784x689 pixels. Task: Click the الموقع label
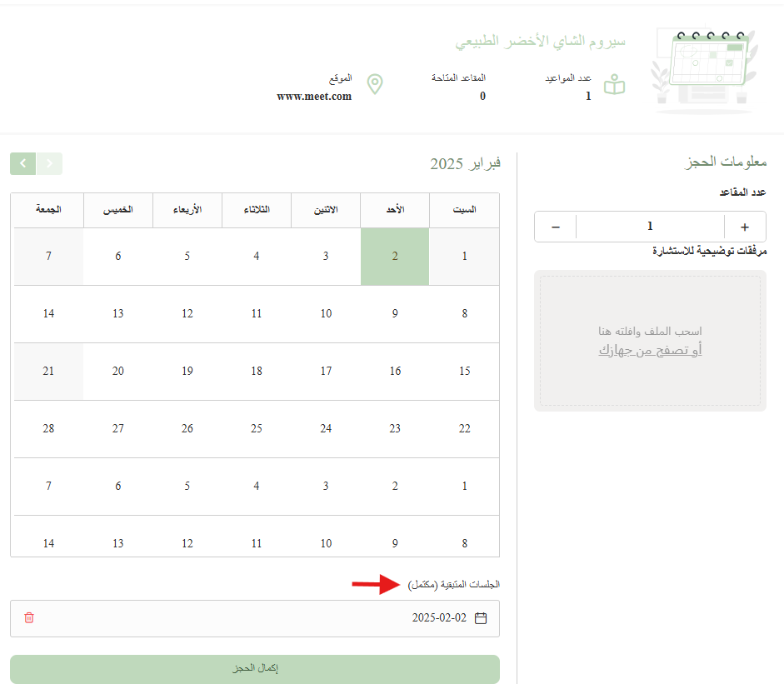tap(341, 78)
